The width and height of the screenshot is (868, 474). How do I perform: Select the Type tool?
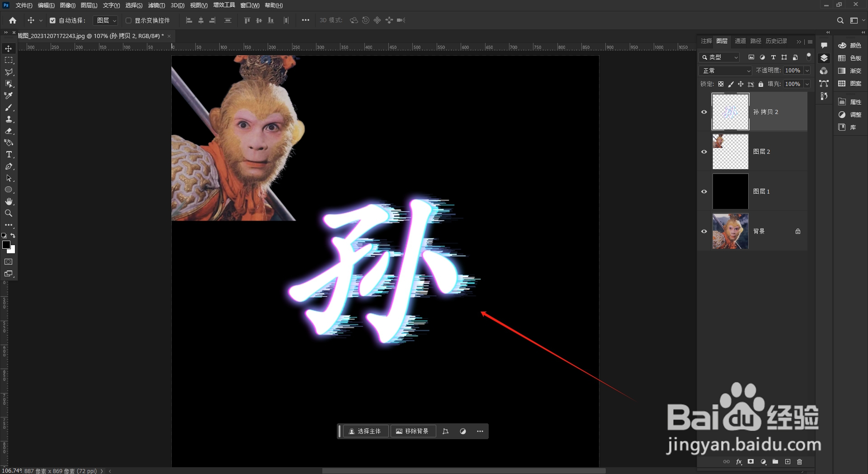[x=9, y=155]
